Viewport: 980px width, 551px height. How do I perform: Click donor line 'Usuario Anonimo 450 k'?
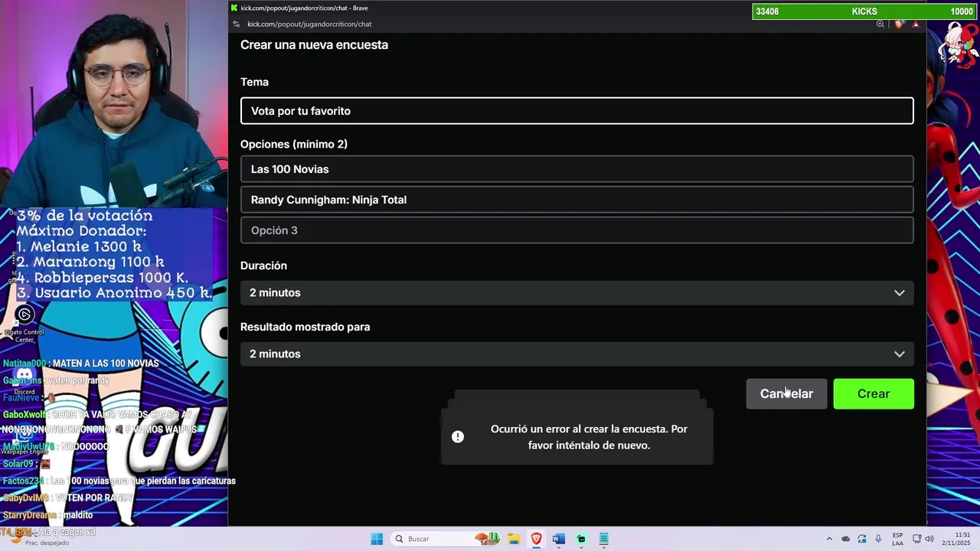pyautogui.click(x=114, y=293)
